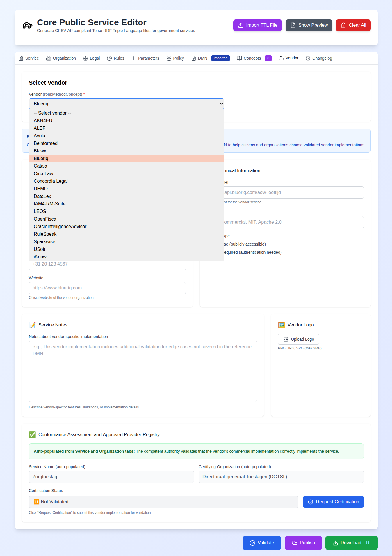The image size is (392, 556).
Task: Click the book icon on the Concepts tab
Action: click(239, 58)
